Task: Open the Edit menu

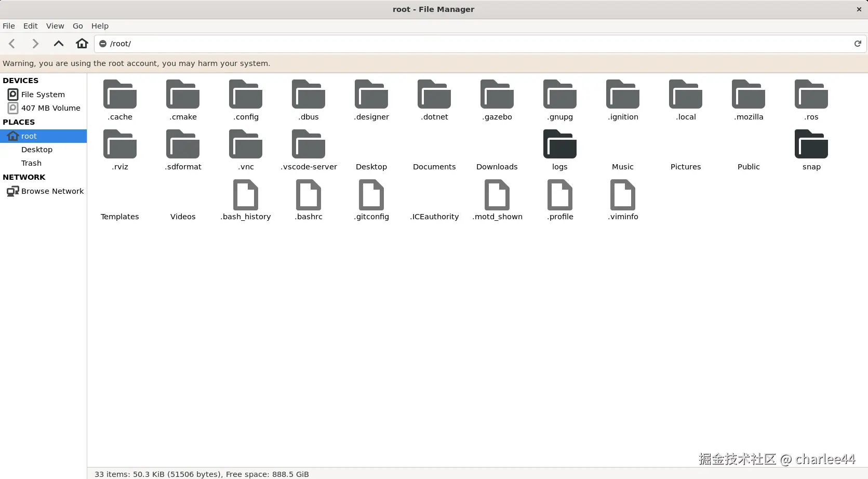Action: [x=31, y=26]
